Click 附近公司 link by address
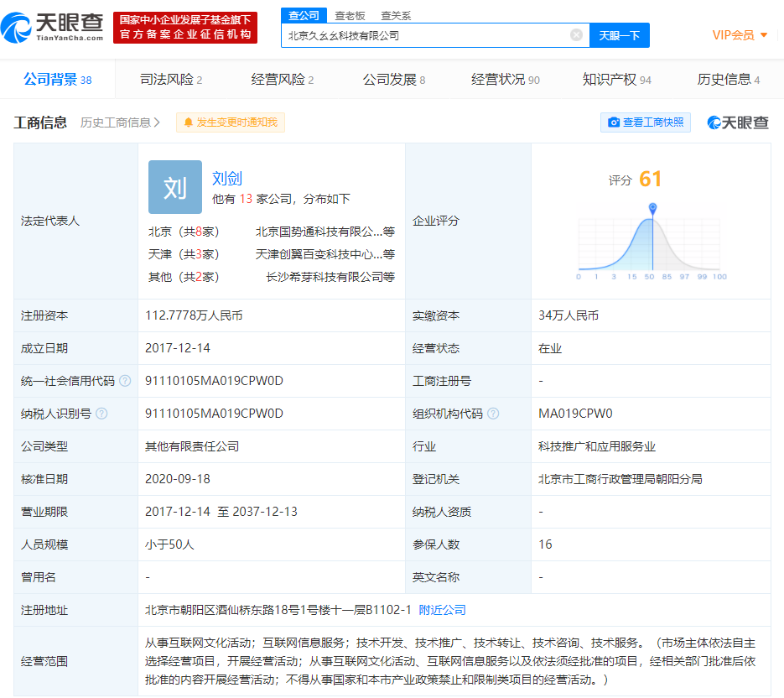The image size is (784, 698). point(442,610)
